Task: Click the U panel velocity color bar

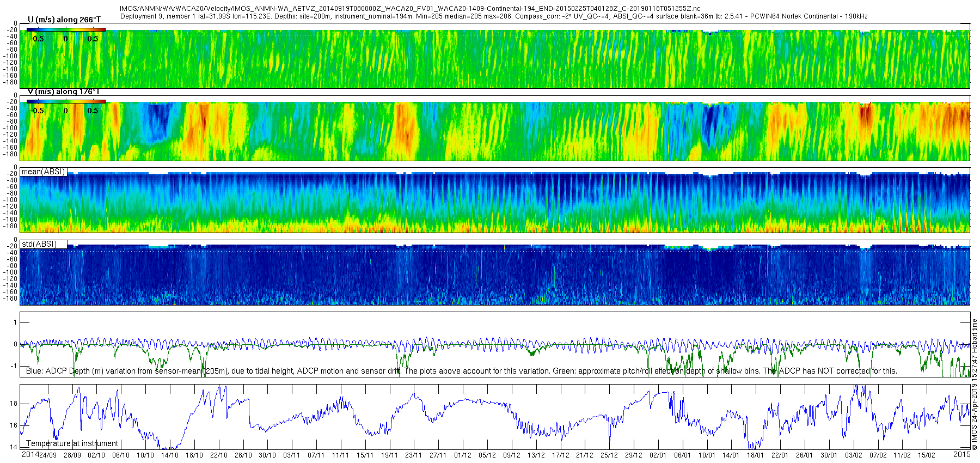Action: click(x=66, y=29)
